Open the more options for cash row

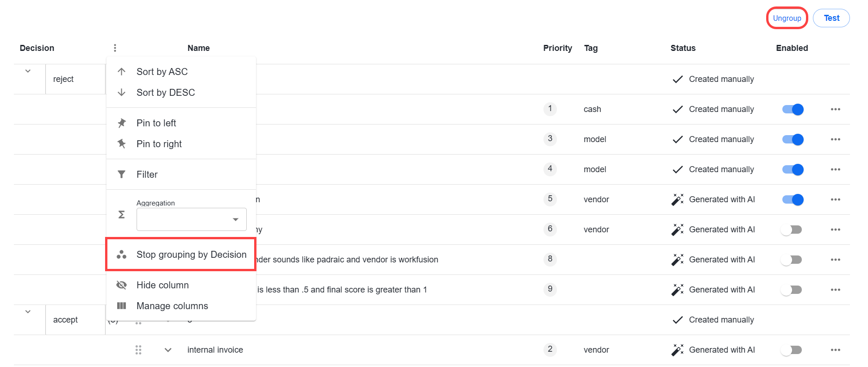tap(835, 109)
